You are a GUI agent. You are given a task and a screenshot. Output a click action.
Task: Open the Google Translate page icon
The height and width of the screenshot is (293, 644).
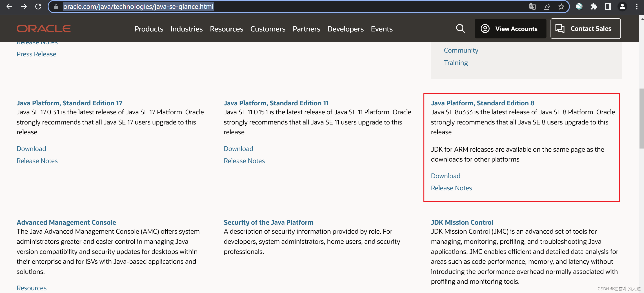click(532, 7)
